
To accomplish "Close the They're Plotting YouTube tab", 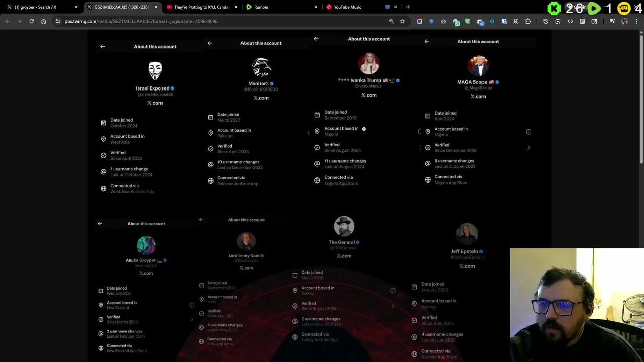I will 236,7.
